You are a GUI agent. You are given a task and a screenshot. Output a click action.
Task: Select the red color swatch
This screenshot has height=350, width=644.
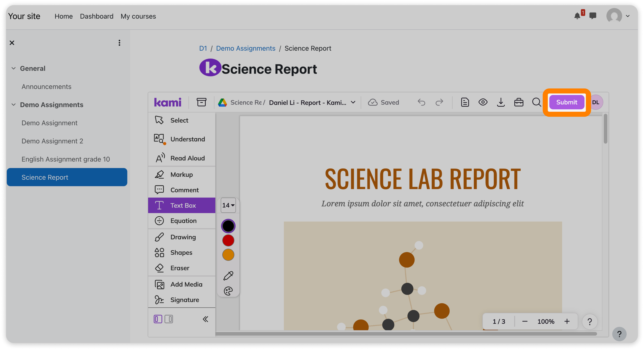[228, 240]
